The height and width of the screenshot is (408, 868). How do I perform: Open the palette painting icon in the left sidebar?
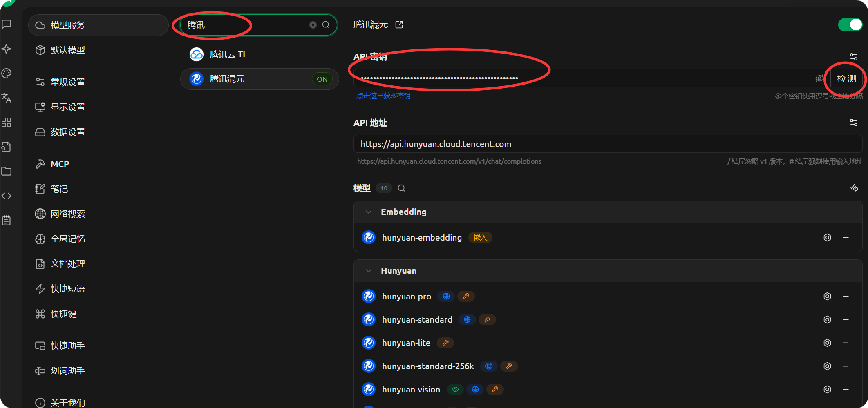click(7, 74)
